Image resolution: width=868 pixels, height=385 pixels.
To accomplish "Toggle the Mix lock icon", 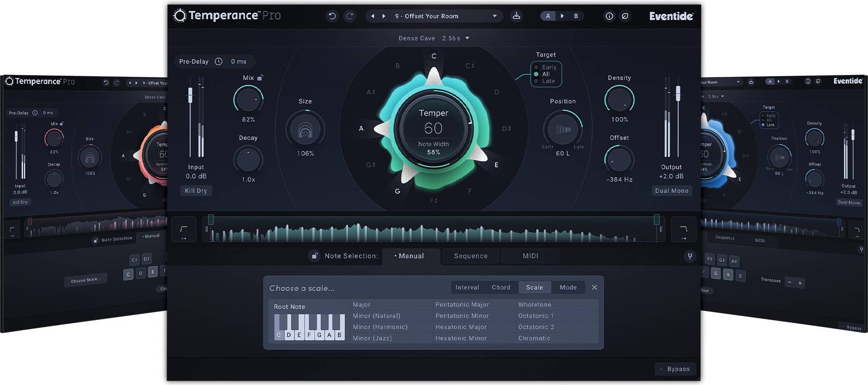I will tap(260, 78).
